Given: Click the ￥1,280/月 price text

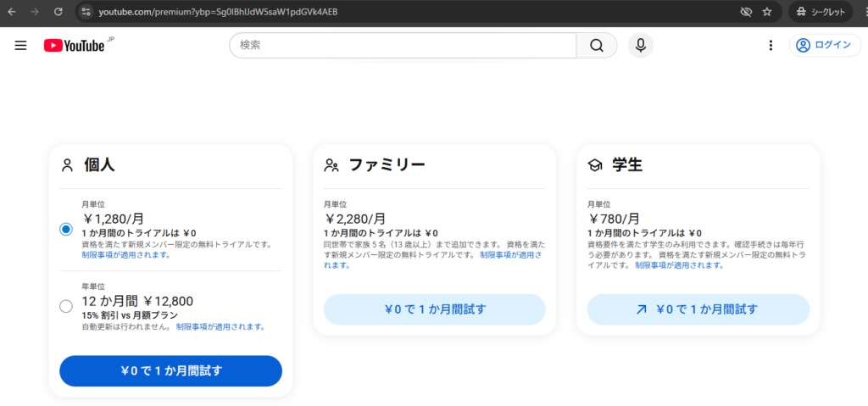Looking at the screenshot, I should (113, 219).
